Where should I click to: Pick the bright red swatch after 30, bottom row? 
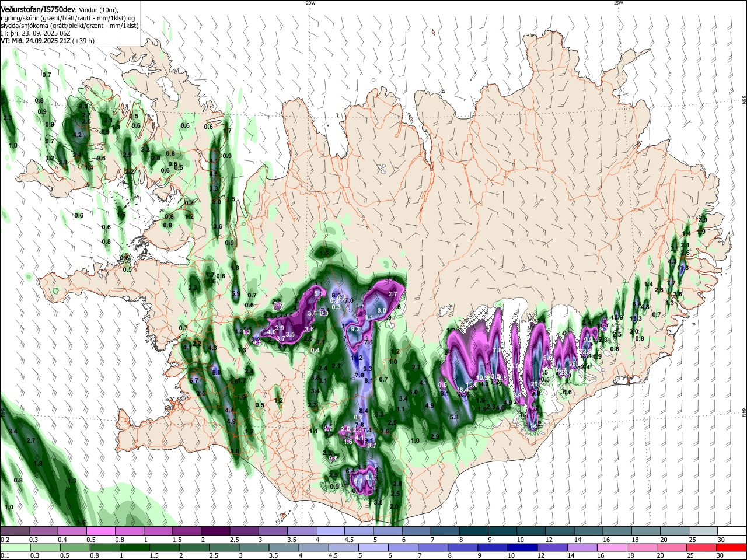coord(732,548)
